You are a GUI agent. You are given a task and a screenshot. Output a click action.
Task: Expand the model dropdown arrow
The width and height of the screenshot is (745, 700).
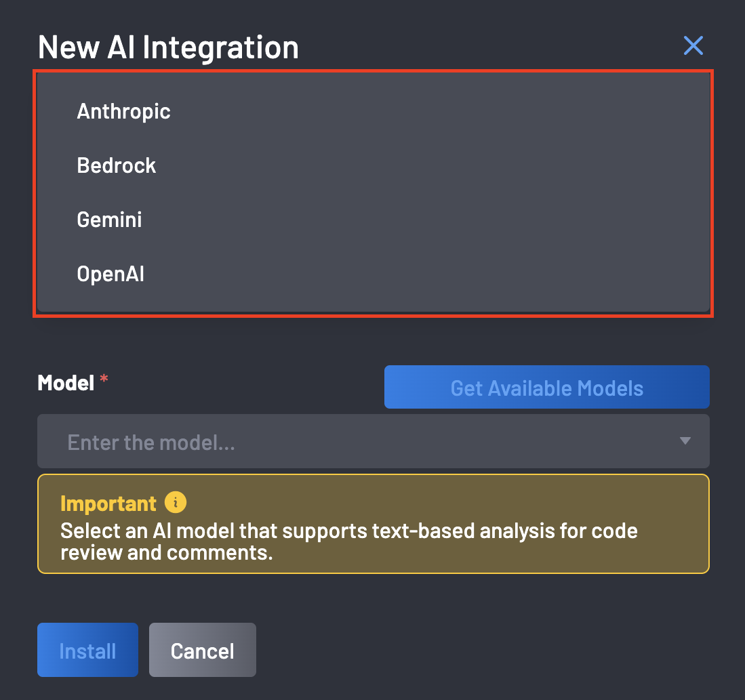pos(685,441)
